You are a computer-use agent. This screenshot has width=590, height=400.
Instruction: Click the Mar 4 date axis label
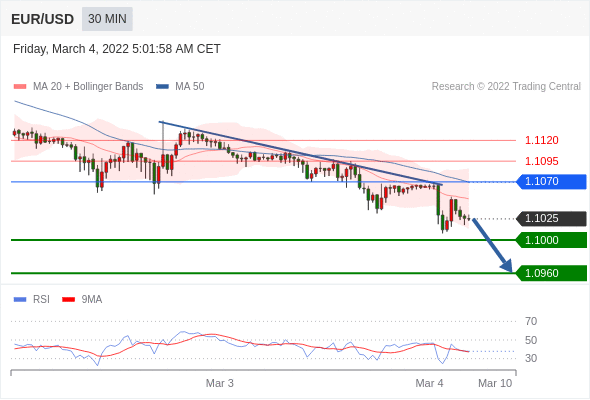click(429, 383)
